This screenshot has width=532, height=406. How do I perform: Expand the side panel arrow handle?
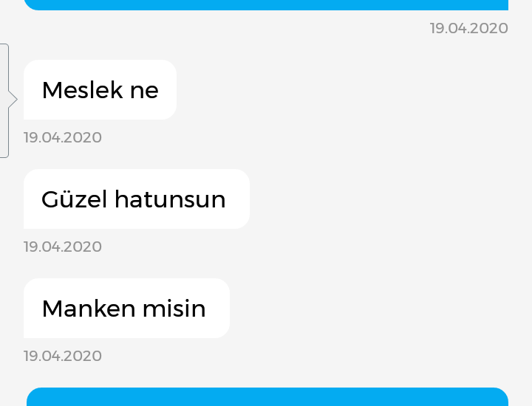pyautogui.click(x=13, y=100)
